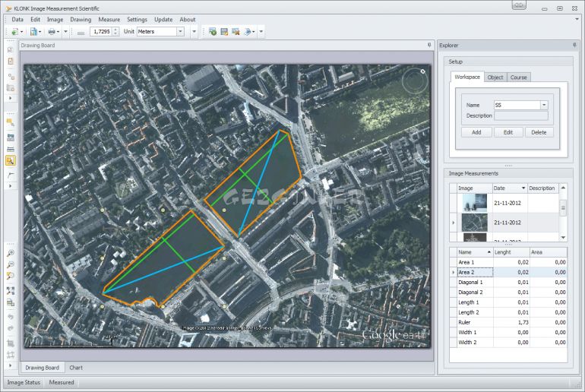Click the blue export arrow toolbar icon
585x392 pixels.
(x=248, y=32)
